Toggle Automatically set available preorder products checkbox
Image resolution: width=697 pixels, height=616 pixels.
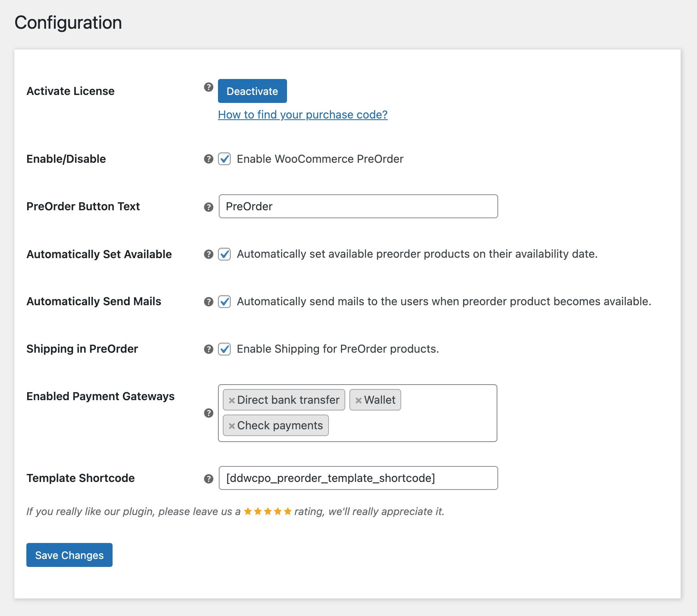click(224, 254)
